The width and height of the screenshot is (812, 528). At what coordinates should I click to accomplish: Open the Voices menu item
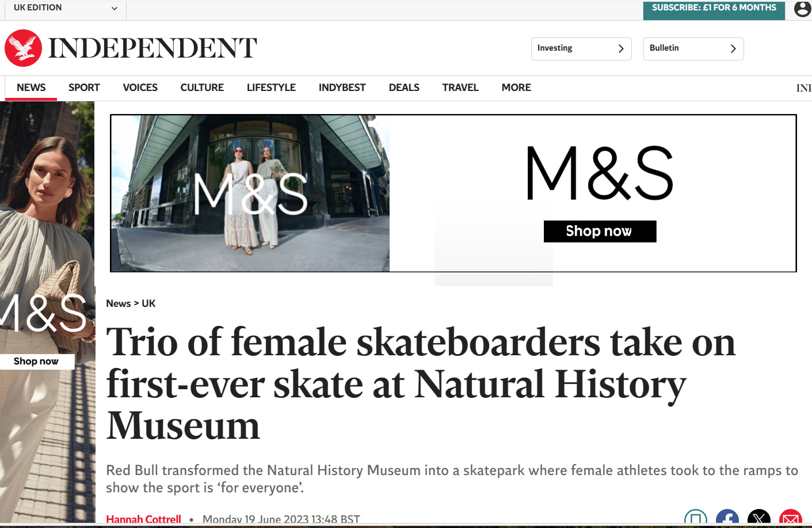click(x=140, y=88)
